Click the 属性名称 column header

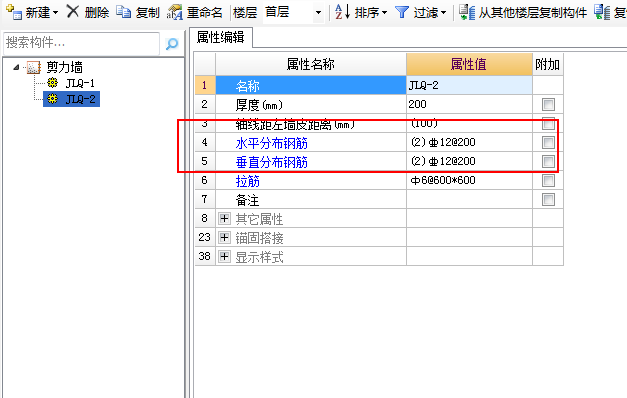(311, 64)
